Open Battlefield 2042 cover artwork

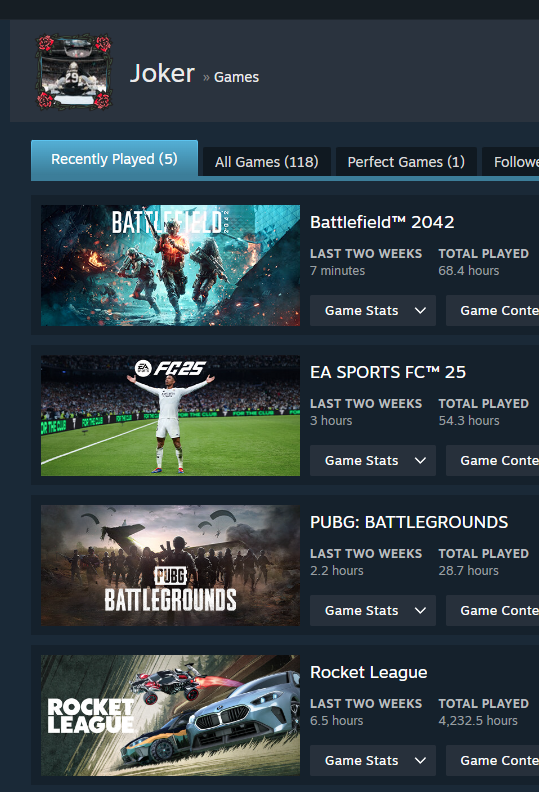tap(170, 265)
